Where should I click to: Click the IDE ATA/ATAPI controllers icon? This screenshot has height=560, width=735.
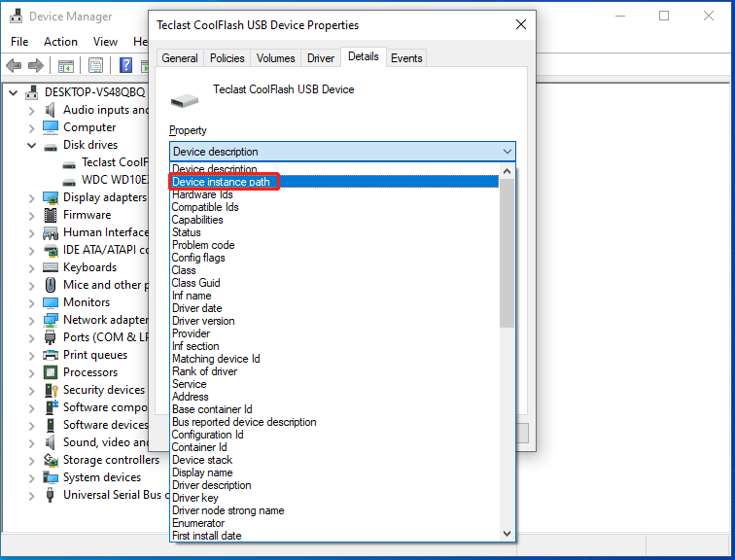51,250
